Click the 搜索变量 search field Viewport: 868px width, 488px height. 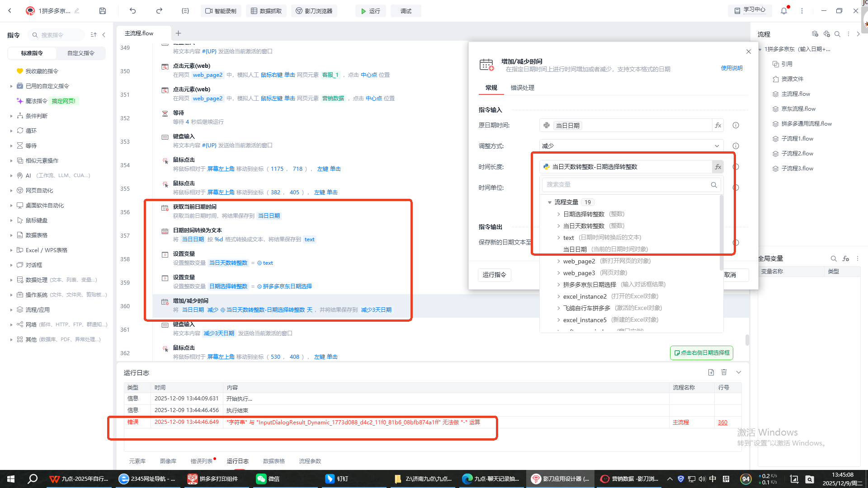631,184
